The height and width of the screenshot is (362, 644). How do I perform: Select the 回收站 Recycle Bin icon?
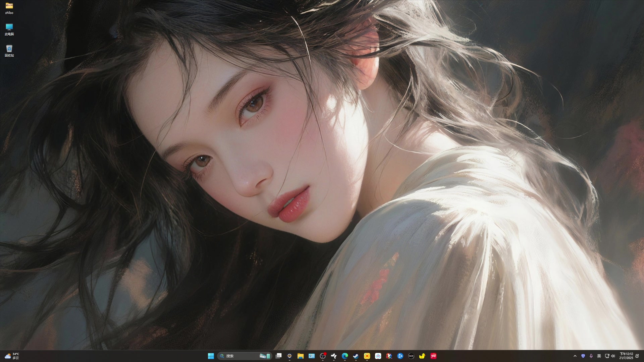[9, 51]
